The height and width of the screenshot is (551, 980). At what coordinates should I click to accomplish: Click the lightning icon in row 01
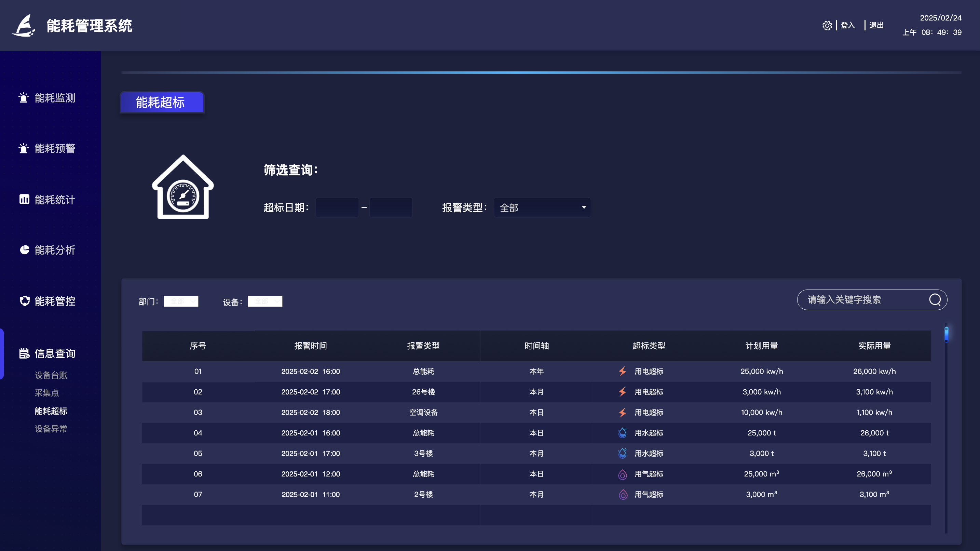click(622, 372)
